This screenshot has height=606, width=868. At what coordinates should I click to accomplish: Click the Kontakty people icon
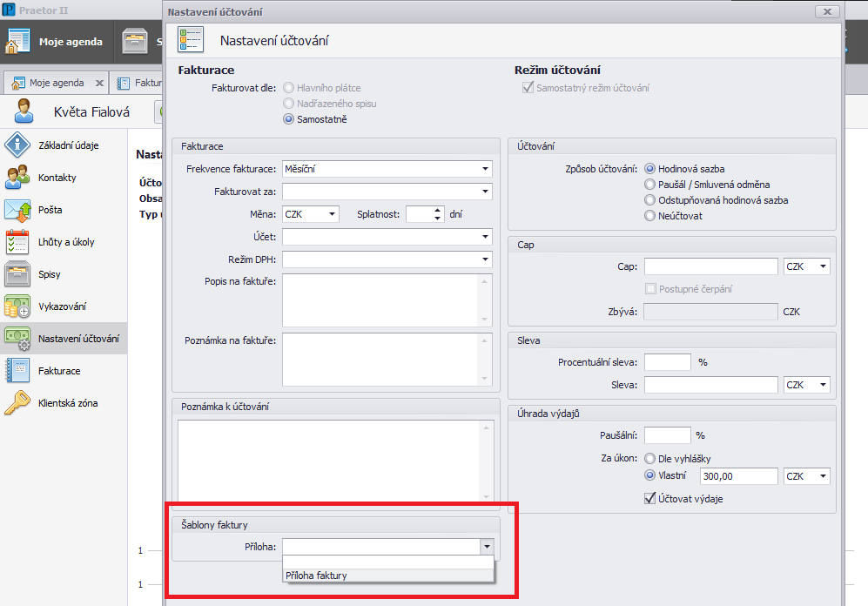[18, 178]
